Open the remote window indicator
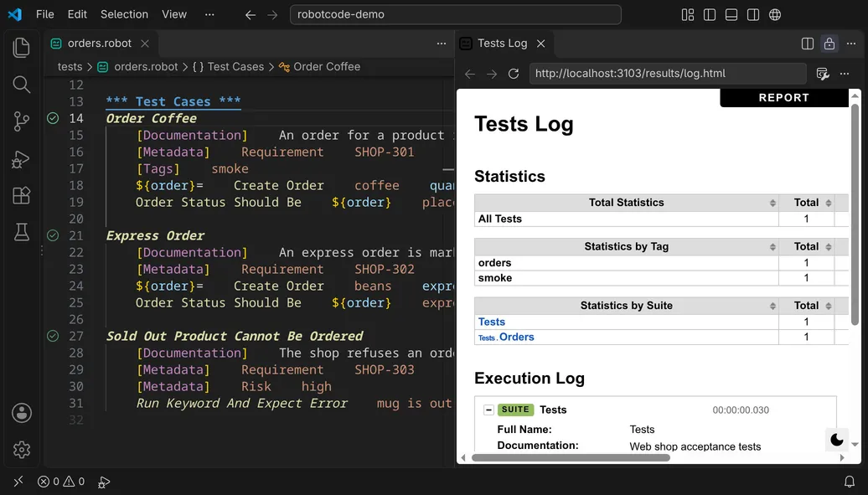The image size is (868, 495). coord(18,481)
